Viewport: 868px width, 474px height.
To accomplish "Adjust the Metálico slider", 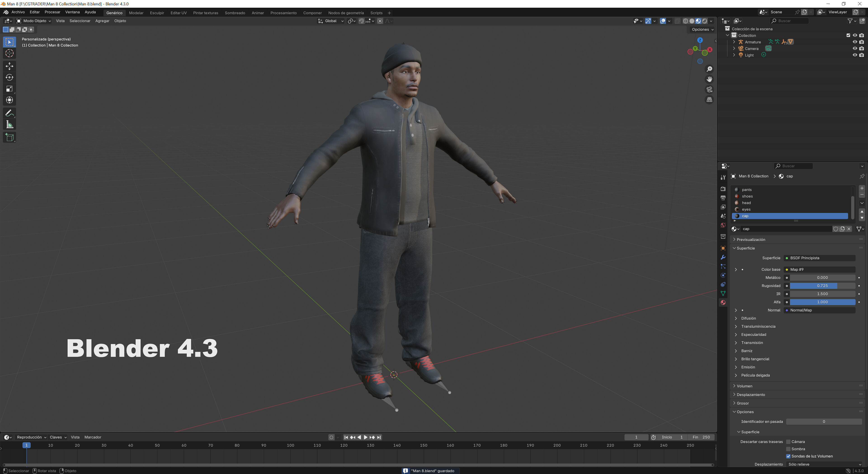I will tap(822, 278).
